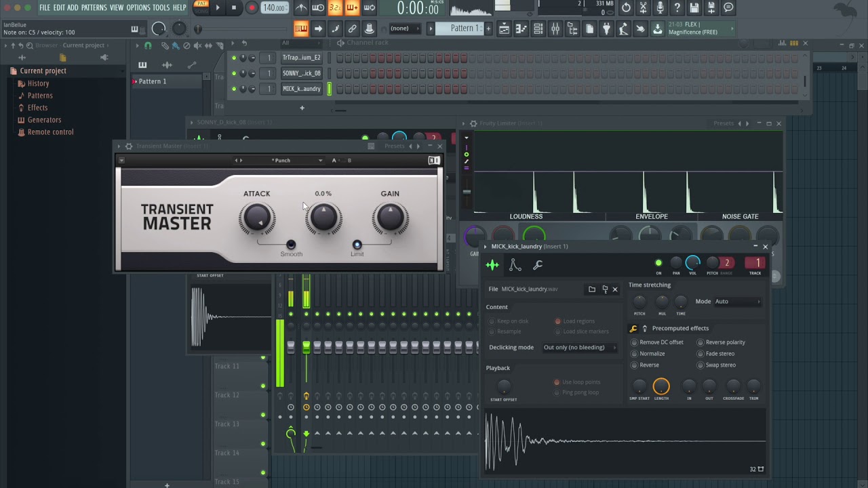Click the 140 tempo field
868x488 pixels.
(x=273, y=8)
